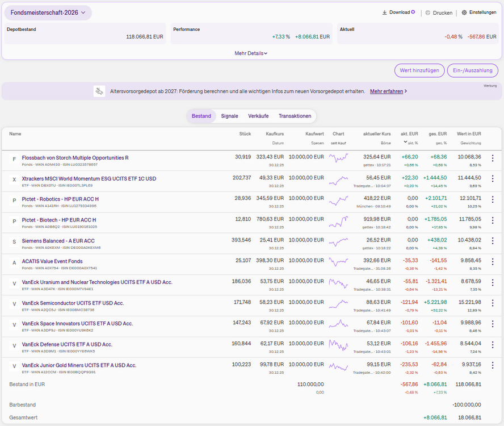Open three-dot menu for VanEck Uranium
This screenshot has width=504, height=426.
pyautogui.click(x=493, y=282)
